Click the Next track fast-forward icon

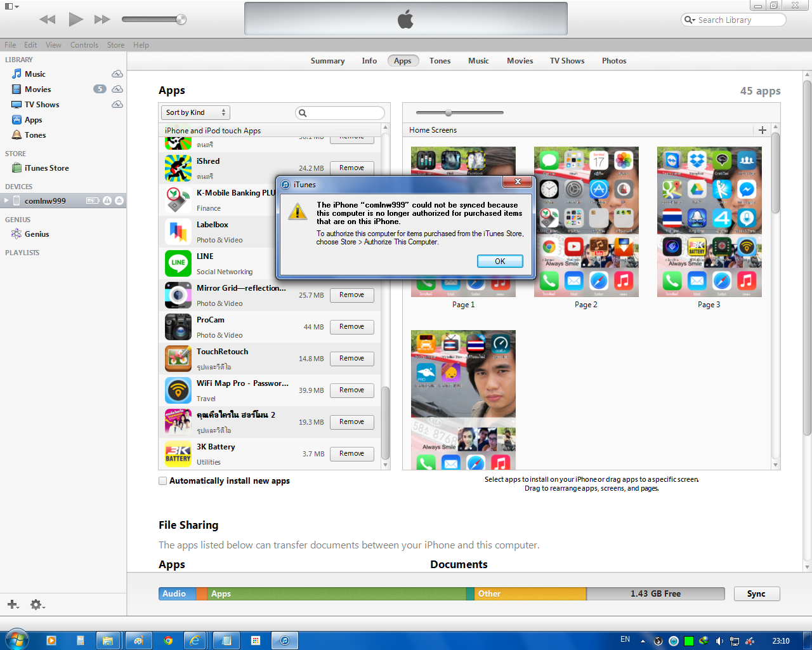(x=102, y=20)
